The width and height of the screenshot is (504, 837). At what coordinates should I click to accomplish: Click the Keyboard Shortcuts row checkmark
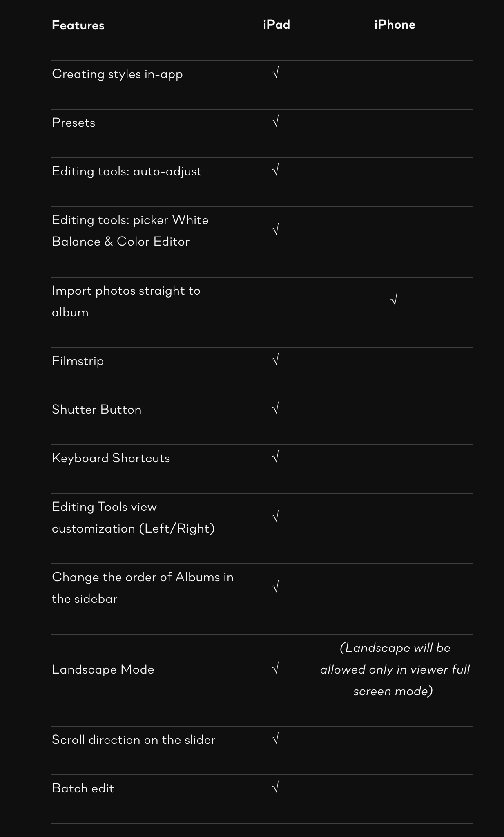pos(276,457)
